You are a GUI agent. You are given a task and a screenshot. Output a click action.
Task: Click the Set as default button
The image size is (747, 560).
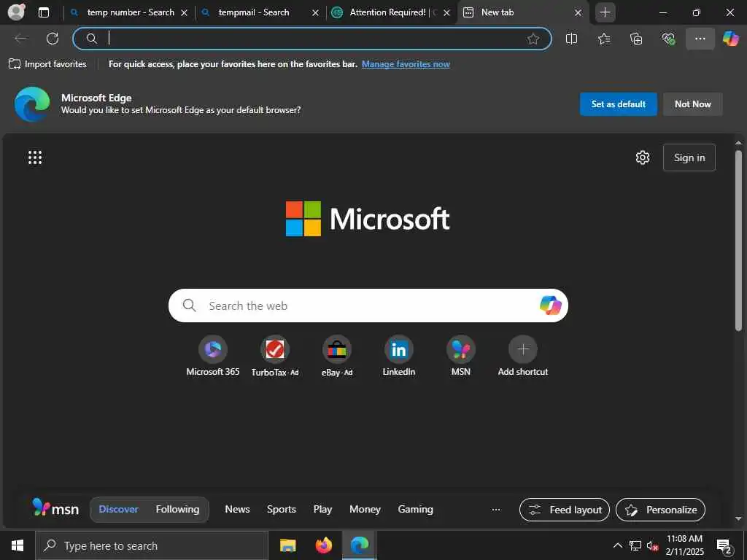point(619,104)
